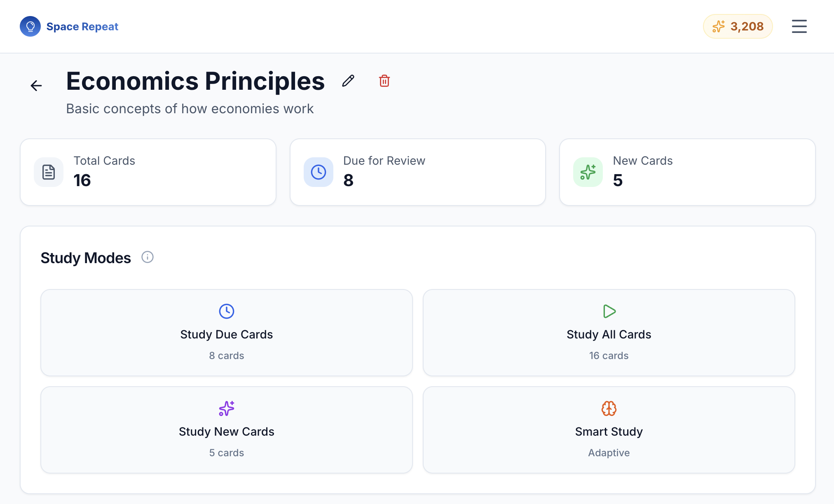
Task: Click the Space Repeat home link
Action: tap(82, 26)
